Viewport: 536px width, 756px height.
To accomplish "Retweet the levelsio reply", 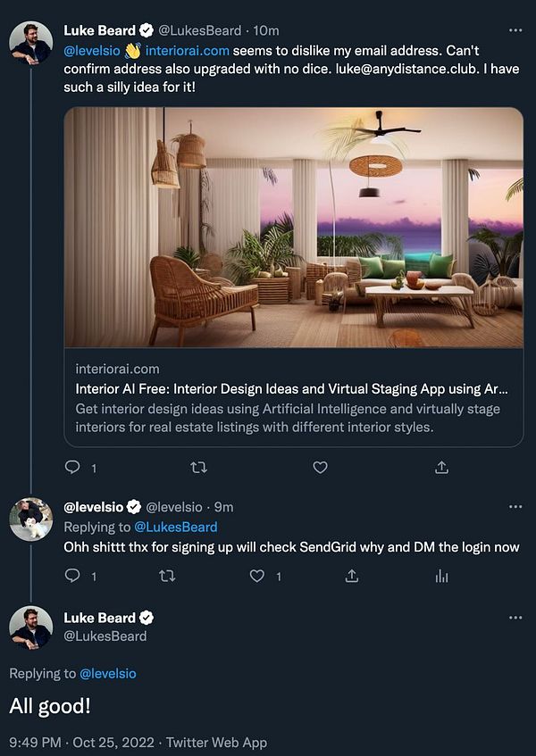I will (166, 577).
